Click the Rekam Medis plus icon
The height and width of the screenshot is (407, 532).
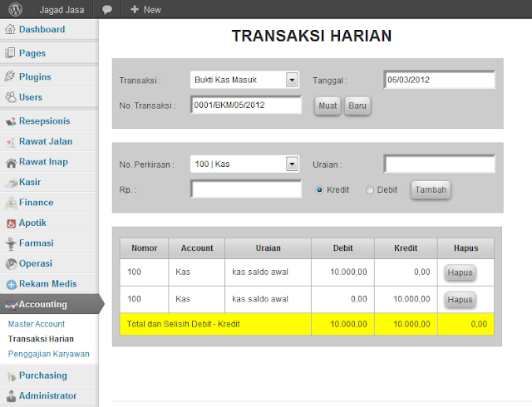pos(12,285)
